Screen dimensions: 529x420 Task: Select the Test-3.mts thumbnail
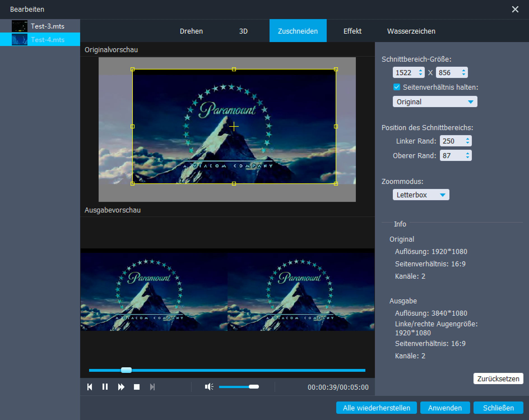point(20,26)
